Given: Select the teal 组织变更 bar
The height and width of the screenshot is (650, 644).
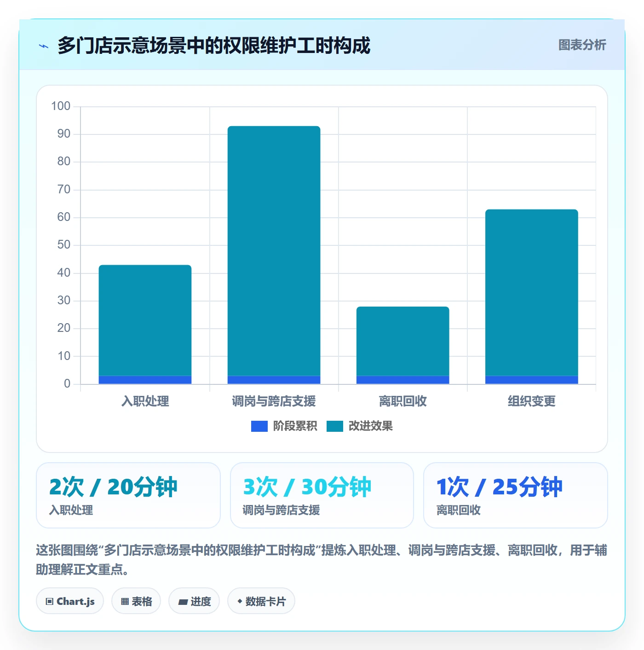Looking at the screenshot, I should pyautogui.click(x=531, y=293).
